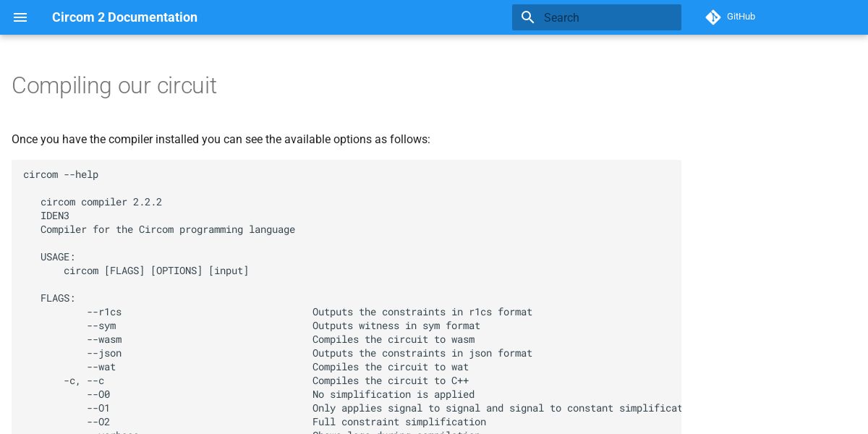Click the --r1cs flag
Image resolution: width=868 pixels, height=434 pixels.
coord(104,312)
